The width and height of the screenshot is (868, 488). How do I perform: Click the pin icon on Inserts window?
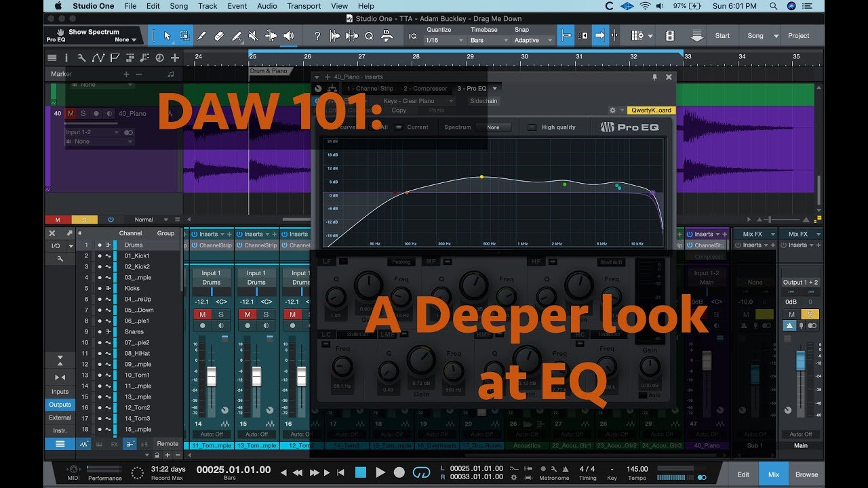tap(654, 77)
